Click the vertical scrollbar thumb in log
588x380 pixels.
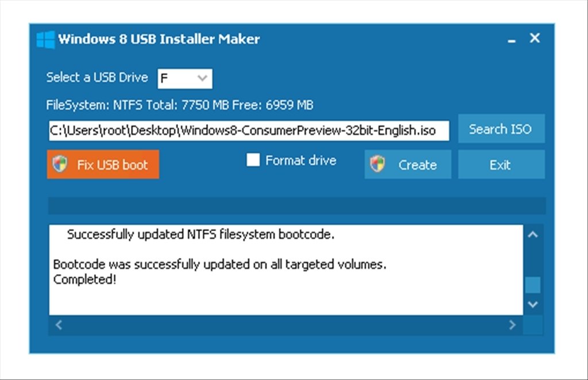533,285
